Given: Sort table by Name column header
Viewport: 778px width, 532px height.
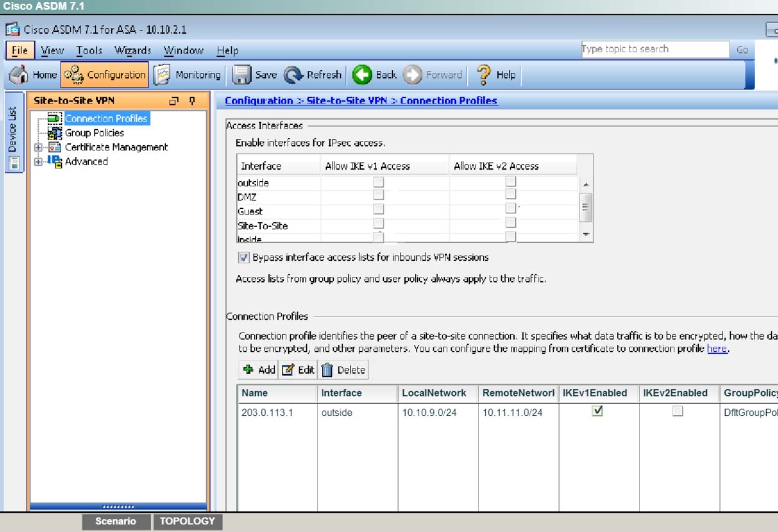Looking at the screenshot, I should pyautogui.click(x=277, y=393).
